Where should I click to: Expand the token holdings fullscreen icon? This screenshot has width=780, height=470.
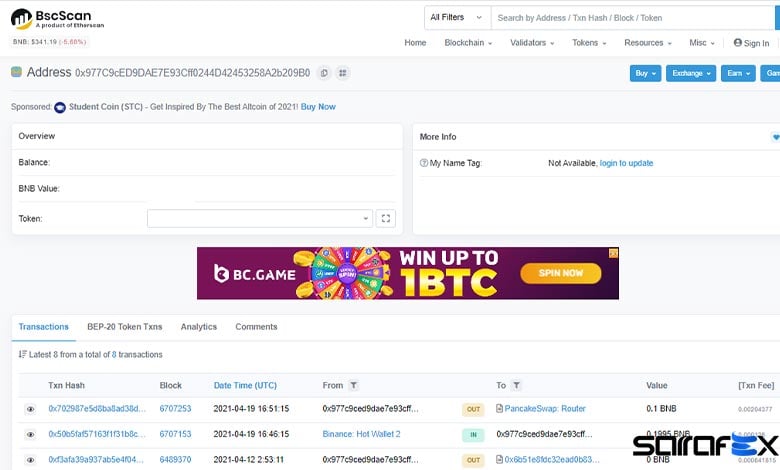pos(386,218)
